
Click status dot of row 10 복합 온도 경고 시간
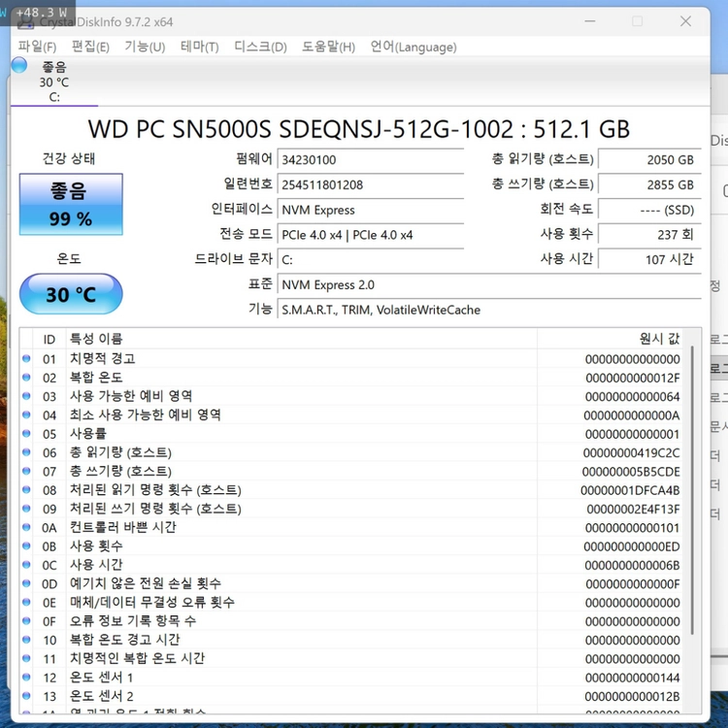click(26, 640)
